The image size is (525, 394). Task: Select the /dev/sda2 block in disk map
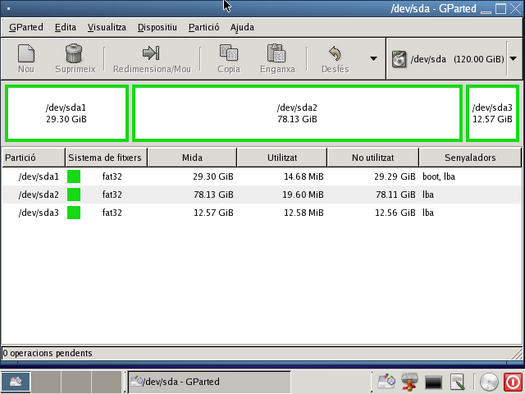(297, 113)
